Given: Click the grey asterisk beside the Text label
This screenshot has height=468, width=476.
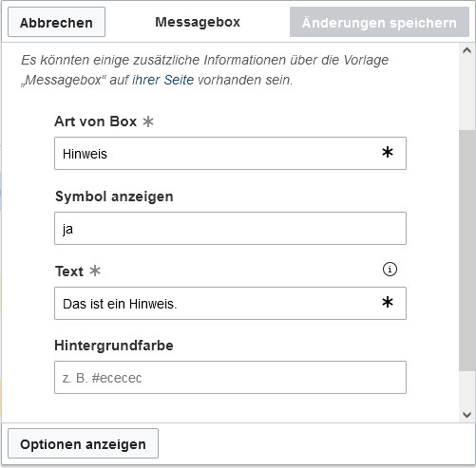Looking at the screenshot, I should click(95, 271).
